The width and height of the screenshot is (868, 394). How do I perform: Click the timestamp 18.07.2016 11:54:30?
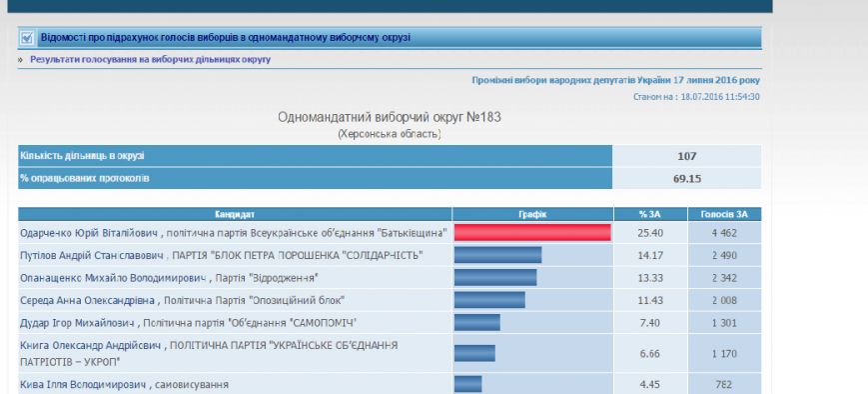[720, 97]
